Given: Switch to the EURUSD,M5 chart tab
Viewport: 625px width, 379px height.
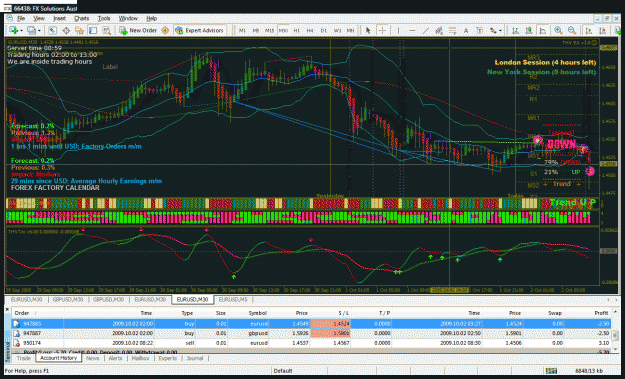Looking at the screenshot, I should point(233,300).
